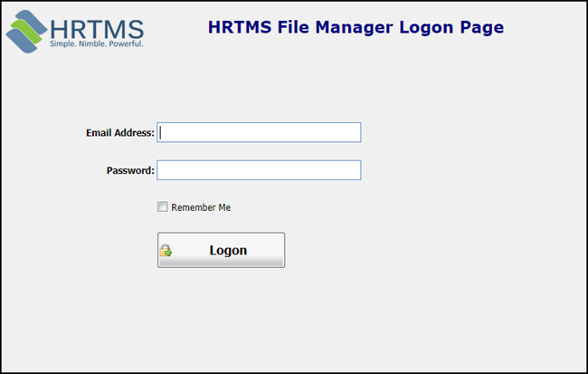Click the green stripe in the HRTMS logo
This screenshot has height=374, width=588.
26,32
